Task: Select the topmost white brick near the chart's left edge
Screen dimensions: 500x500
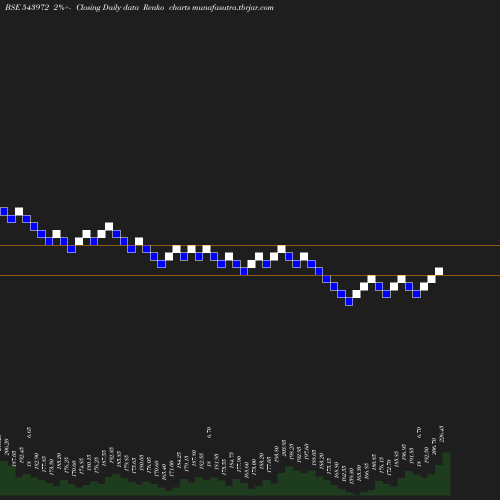Action: pyautogui.click(x=19, y=211)
